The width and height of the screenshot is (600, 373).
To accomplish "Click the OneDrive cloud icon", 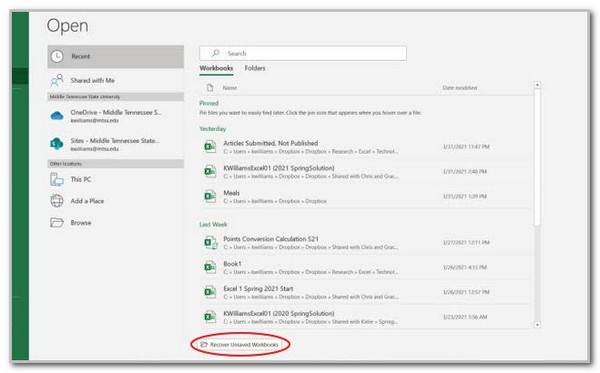I will pos(57,115).
